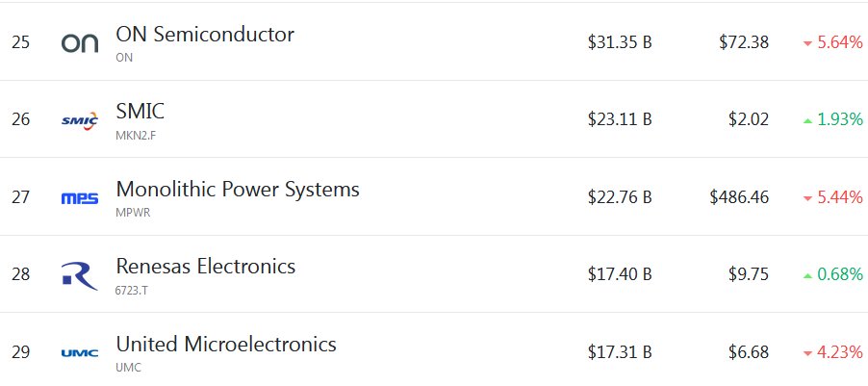868x386 pixels.
Task: Click ON Semiconductor's $31.35 B market cap
Action: [620, 42]
